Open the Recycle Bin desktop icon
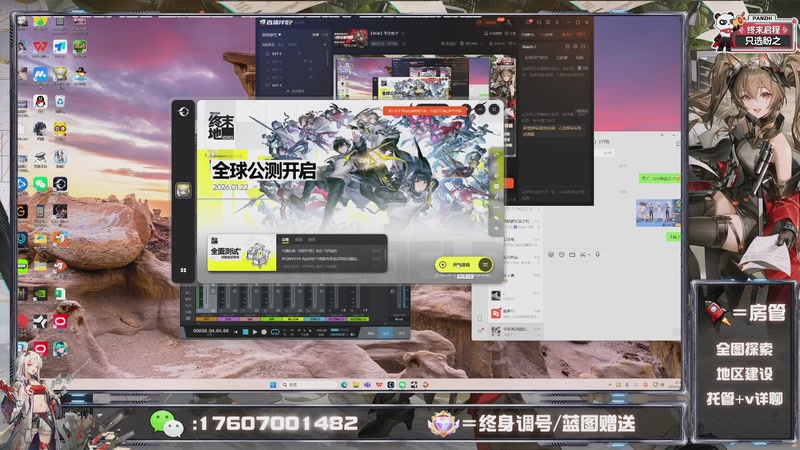Image resolution: width=800 pixels, height=450 pixels. pyautogui.click(x=60, y=102)
